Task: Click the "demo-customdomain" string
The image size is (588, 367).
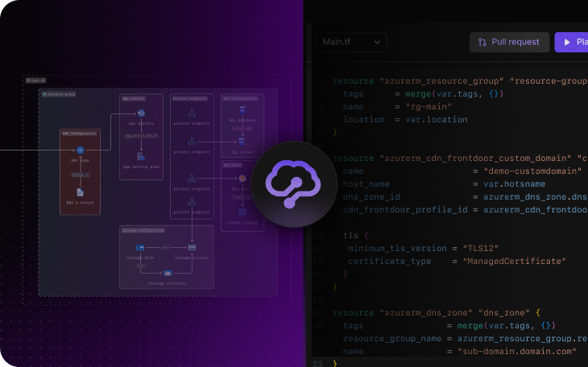Action: 532,171
